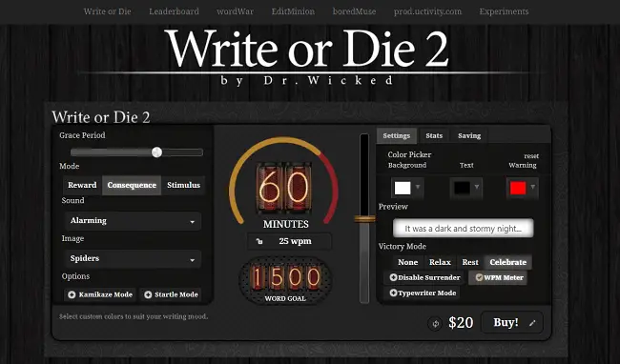This screenshot has width=620, height=364.
Task: Click the MINUTES label
Action: coord(286,224)
